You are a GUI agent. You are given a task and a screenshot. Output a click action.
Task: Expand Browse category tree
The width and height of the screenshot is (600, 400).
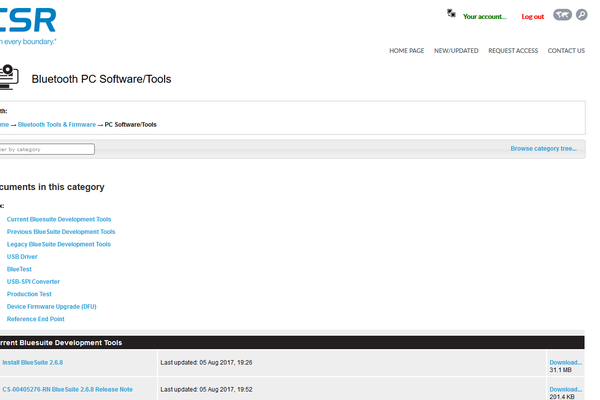click(x=543, y=148)
